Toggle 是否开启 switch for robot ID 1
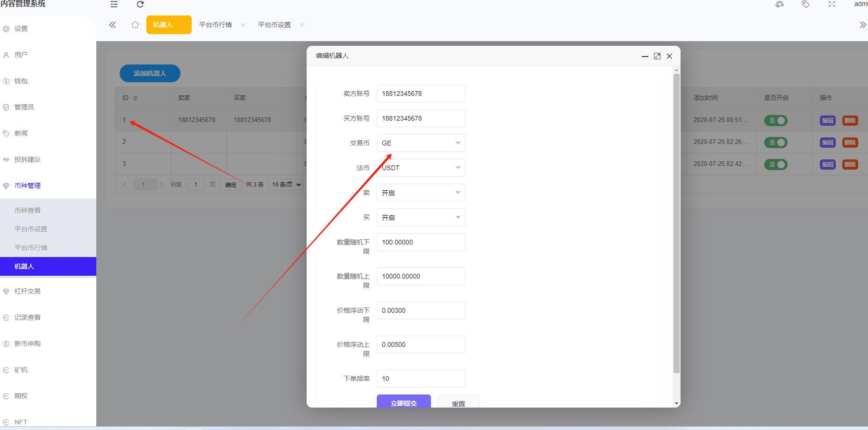This screenshot has width=868, height=430. 775,120
